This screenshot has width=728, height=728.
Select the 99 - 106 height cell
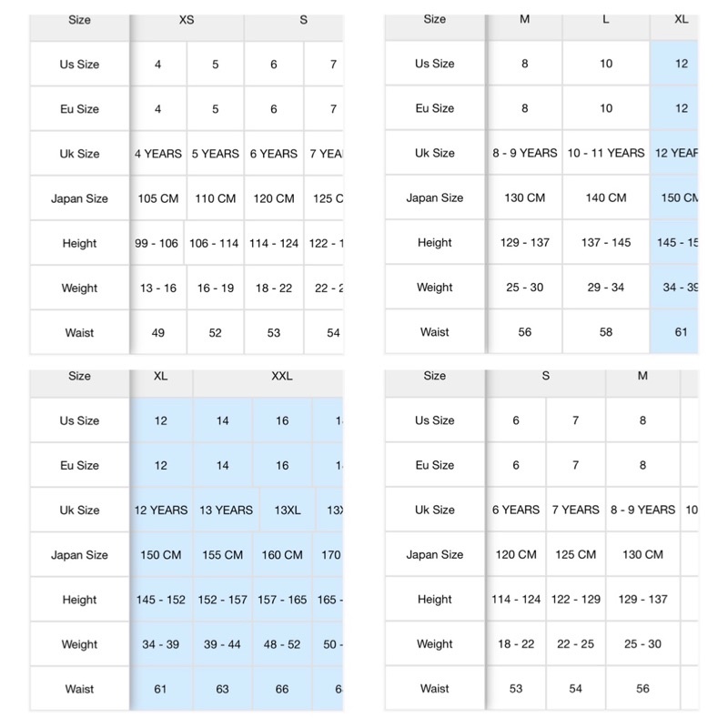point(157,243)
